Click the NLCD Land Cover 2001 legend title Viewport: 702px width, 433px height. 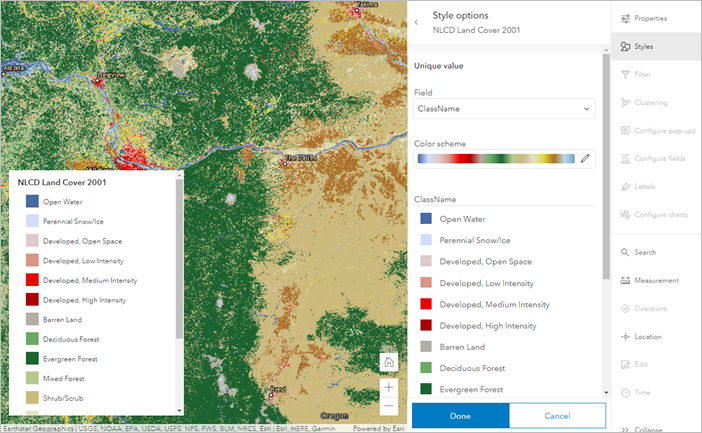pyautogui.click(x=62, y=182)
